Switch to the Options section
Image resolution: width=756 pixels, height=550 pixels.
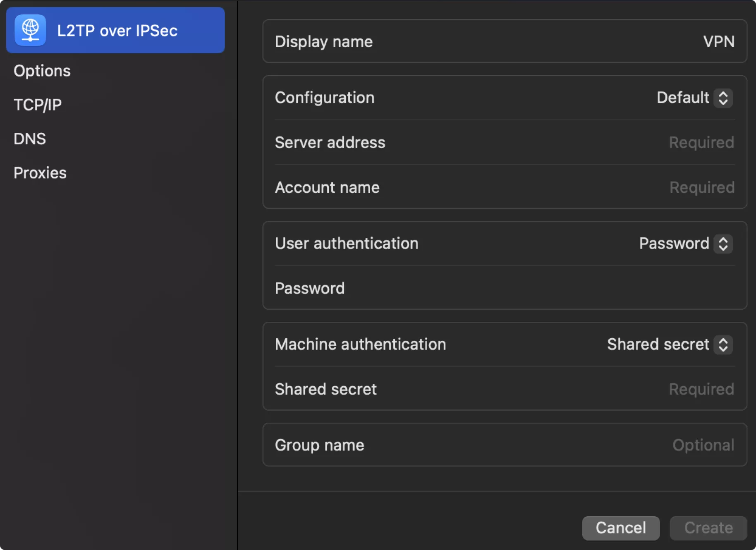point(42,71)
